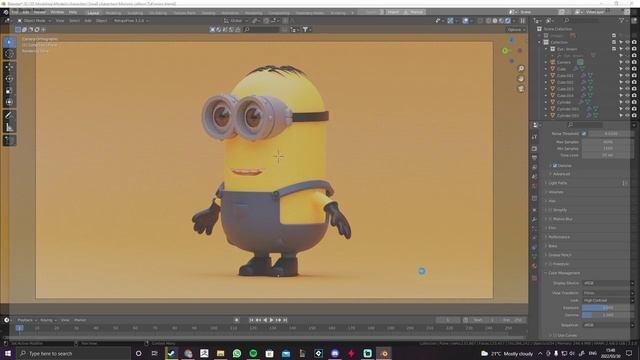Toggle camera view gizmo in viewport
The width and height of the screenshot is (640, 360).
tap(521, 89)
